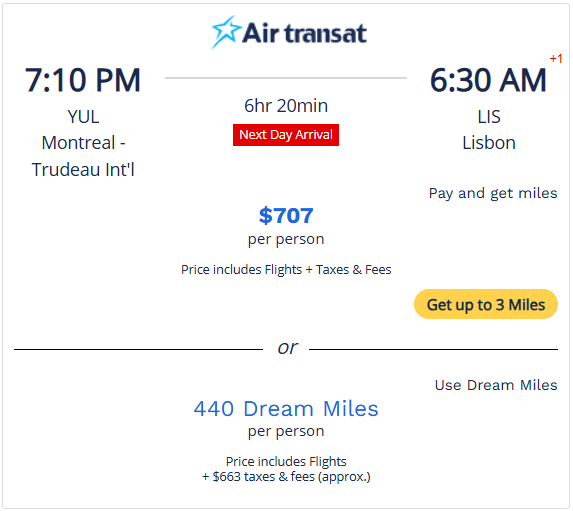Select the 6:30 AM arrival time
Viewport: 573px width, 511px height.
click(488, 80)
